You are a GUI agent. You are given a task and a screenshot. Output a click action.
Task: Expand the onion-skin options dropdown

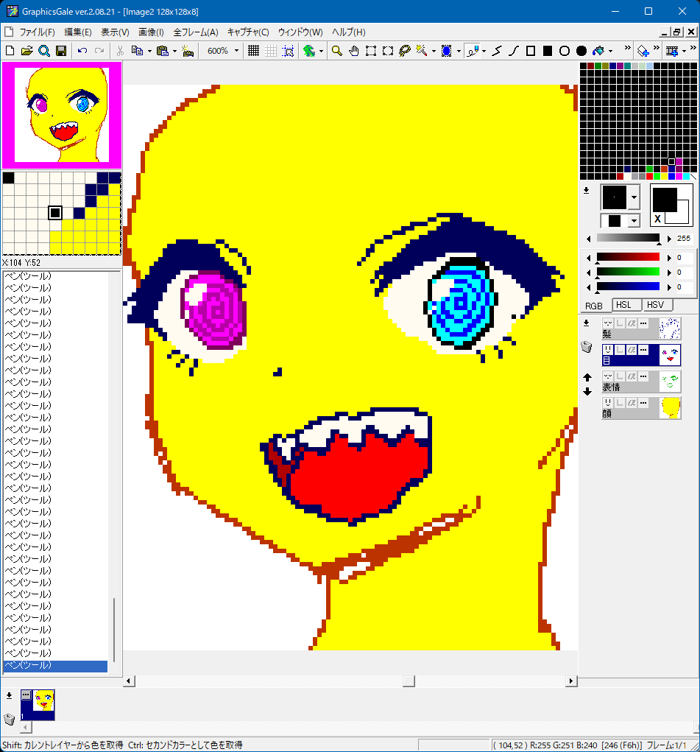pyautogui.click(x=321, y=50)
